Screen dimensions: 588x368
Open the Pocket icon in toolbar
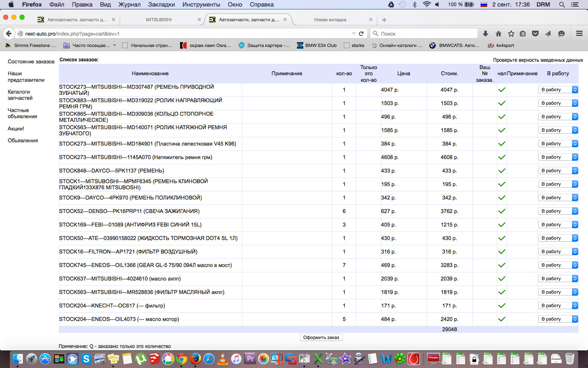(535, 34)
